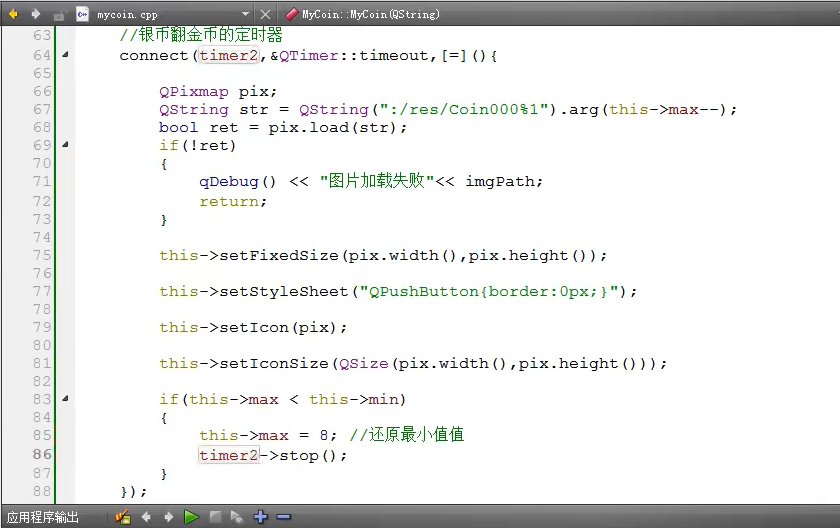
Task: Go back to previous location arrow
Action: click(x=13, y=14)
